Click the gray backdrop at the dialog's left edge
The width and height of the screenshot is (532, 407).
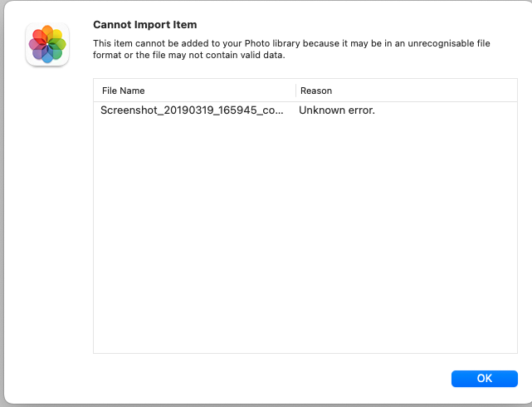pos(2,203)
